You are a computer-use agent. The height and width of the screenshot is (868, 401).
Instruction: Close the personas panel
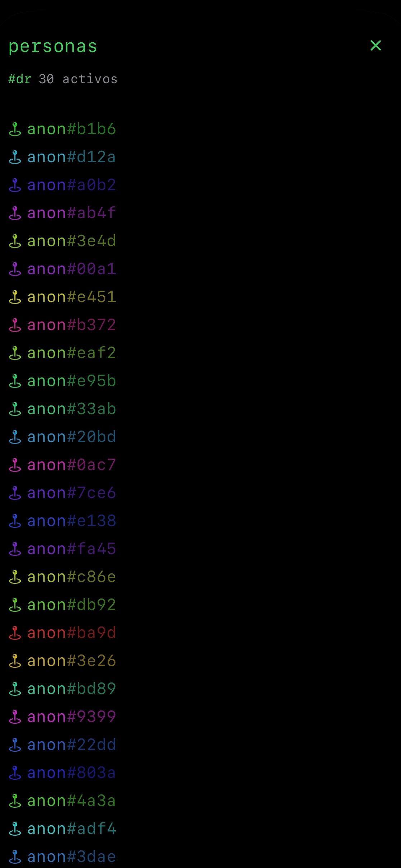point(376,46)
